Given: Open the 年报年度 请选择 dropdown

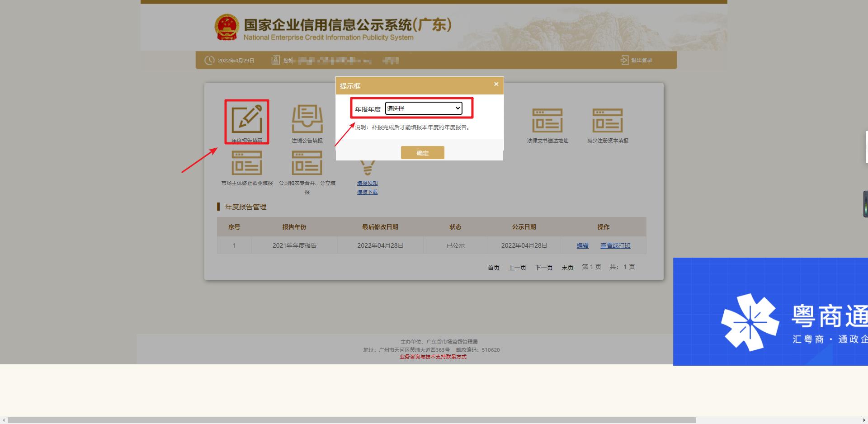Looking at the screenshot, I should click(x=423, y=108).
